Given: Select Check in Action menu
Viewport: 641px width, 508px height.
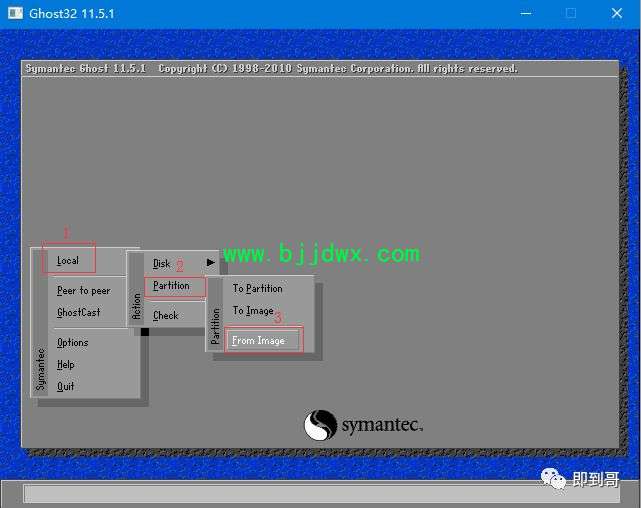Looking at the screenshot, I should [166, 315].
